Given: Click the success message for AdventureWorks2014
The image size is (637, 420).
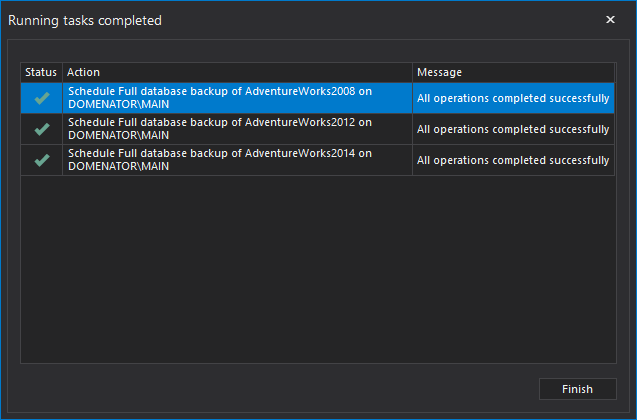Looking at the screenshot, I should 513,160.
